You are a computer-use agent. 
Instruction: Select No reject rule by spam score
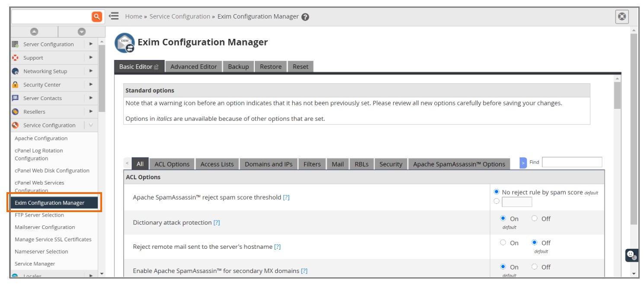point(497,192)
